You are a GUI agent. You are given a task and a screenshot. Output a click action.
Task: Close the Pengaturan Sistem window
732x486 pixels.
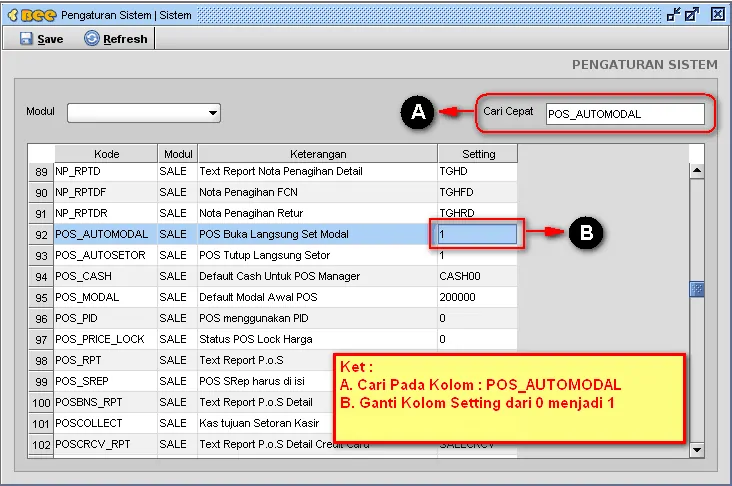click(717, 14)
